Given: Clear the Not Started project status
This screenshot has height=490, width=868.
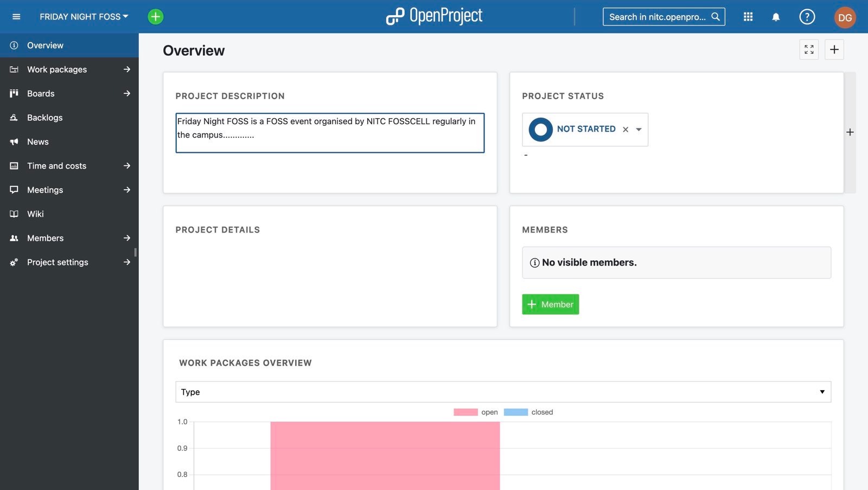Looking at the screenshot, I should tap(626, 130).
